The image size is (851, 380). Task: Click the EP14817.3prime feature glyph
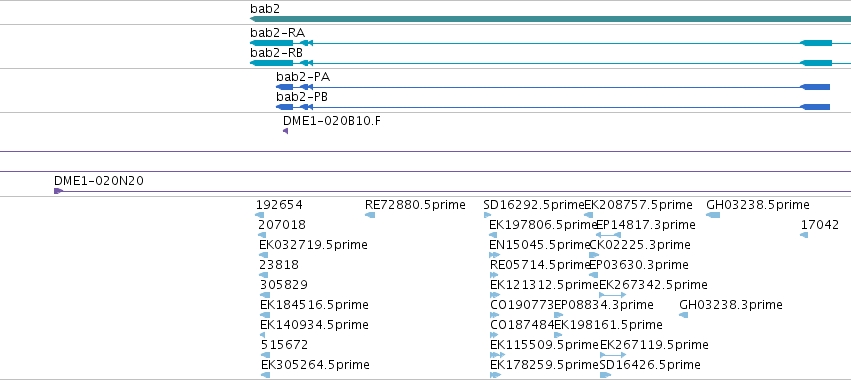point(608,235)
